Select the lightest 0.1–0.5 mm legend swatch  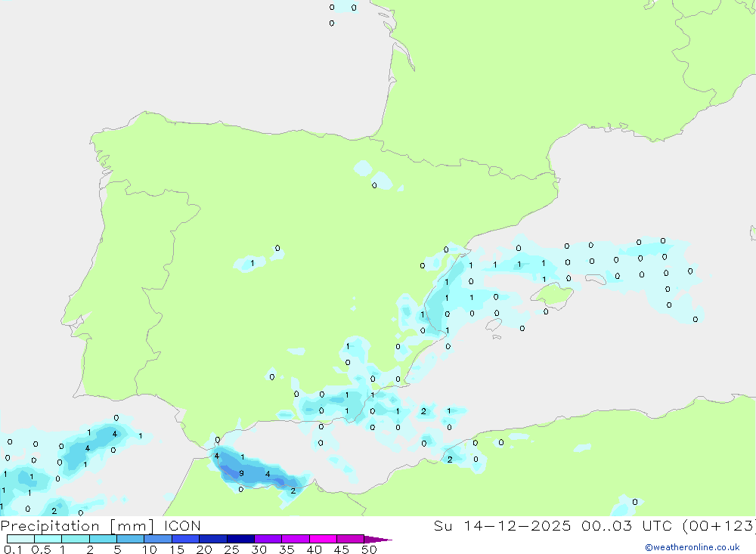pos(20,539)
